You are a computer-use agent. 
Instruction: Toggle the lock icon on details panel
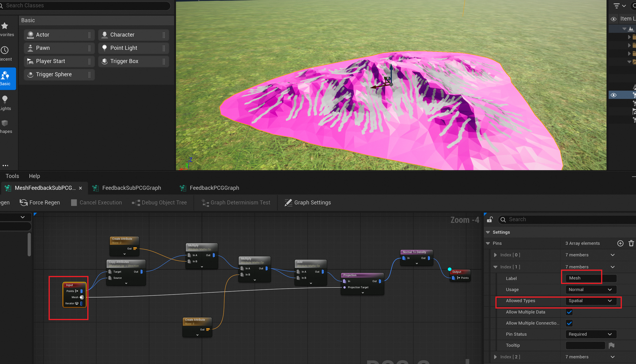pyautogui.click(x=489, y=220)
